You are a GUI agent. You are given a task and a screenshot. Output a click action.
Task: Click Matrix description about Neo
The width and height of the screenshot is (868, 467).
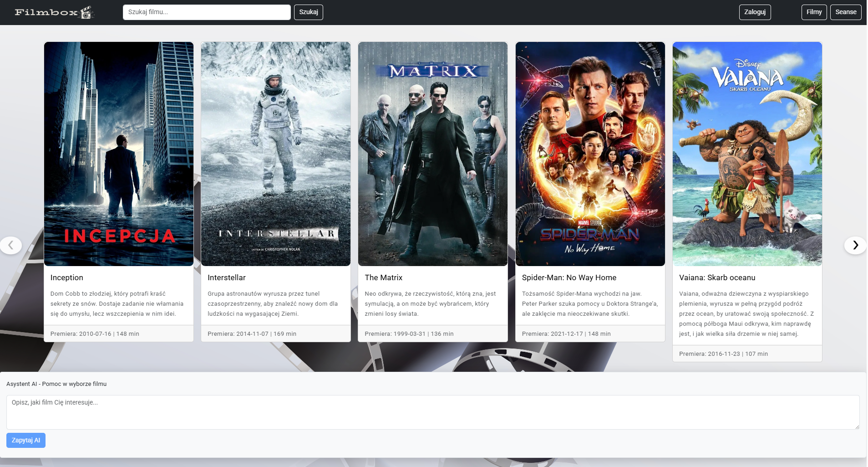point(431,303)
